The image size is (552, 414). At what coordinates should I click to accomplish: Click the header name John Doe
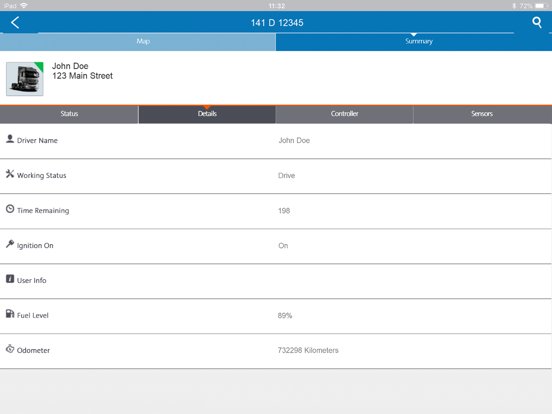[x=70, y=66]
